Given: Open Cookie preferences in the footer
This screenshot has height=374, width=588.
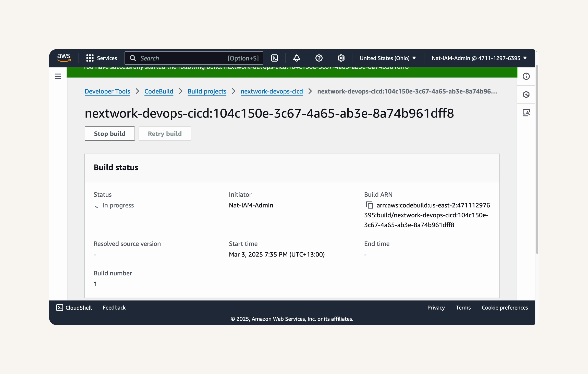Looking at the screenshot, I should (505, 308).
